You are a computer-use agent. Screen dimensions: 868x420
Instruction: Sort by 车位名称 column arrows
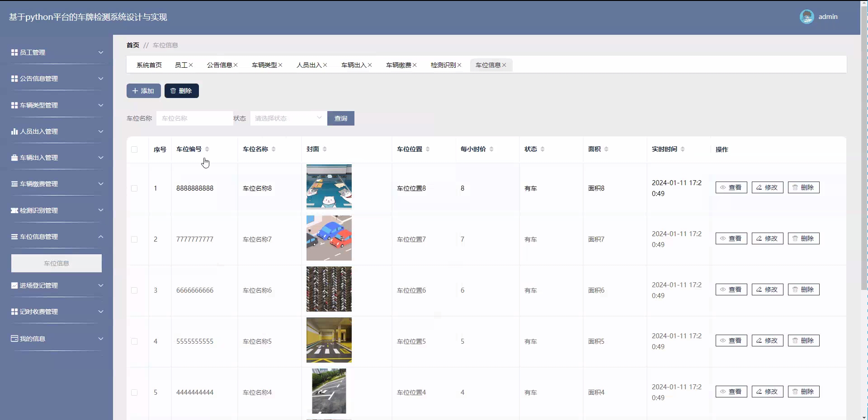point(274,149)
